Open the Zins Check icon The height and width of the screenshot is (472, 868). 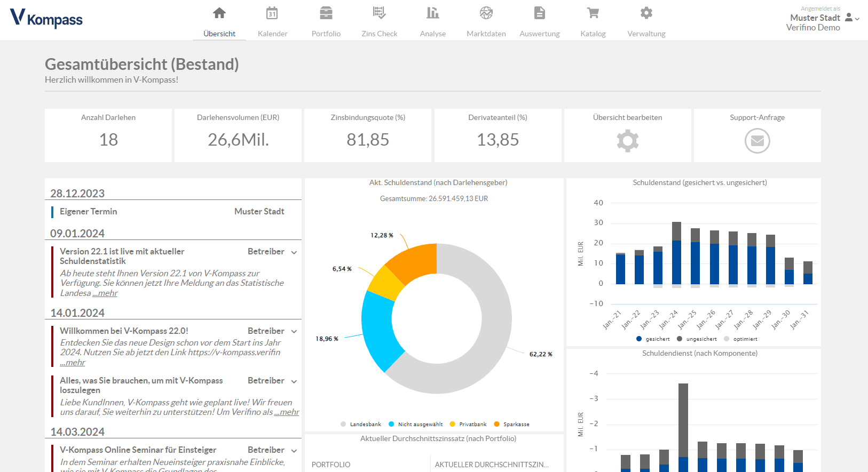(379, 13)
